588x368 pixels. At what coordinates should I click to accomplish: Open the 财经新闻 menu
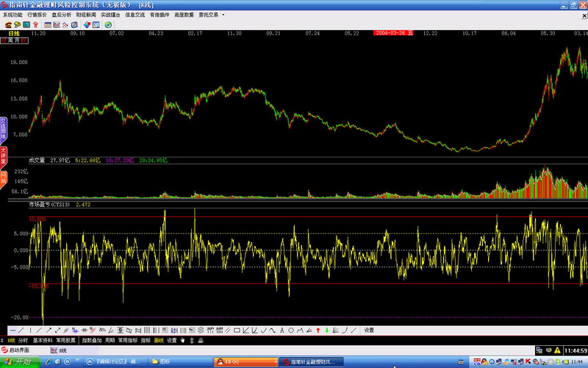tap(85, 14)
